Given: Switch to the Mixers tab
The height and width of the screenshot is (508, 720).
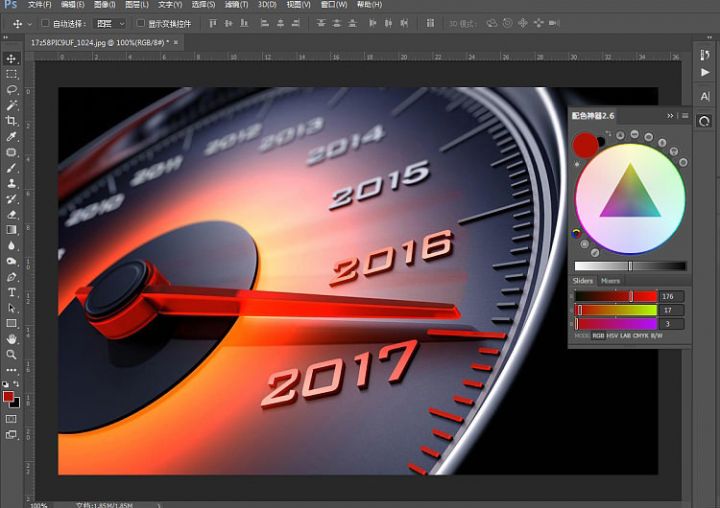Looking at the screenshot, I should 610,281.
